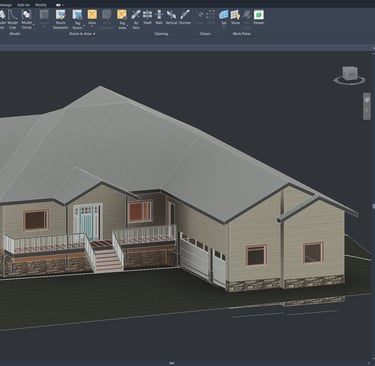The width and height of the screenshot is (375, 366).
Task: Select the Room Separator tool
Action: tap(61, 19)
